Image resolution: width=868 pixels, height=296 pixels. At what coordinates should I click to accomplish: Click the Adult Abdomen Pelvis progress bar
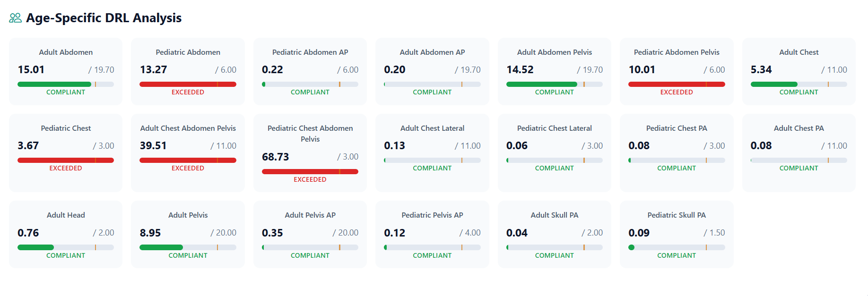pyautogui.click(x=555, y=85)
